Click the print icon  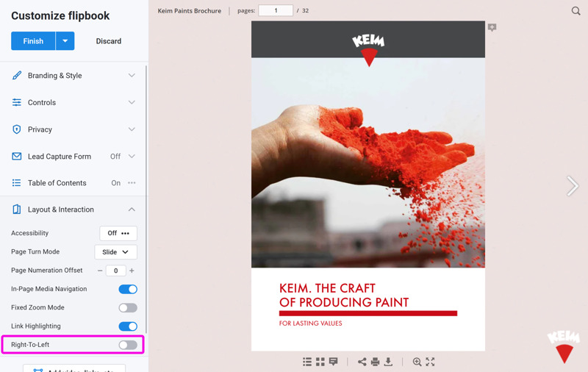click(375, 362)
